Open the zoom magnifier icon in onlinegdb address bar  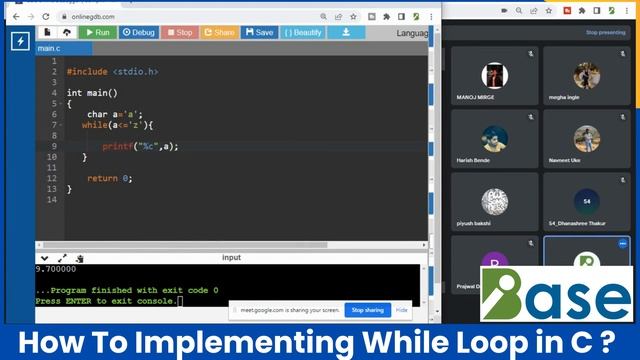point(323,17)
